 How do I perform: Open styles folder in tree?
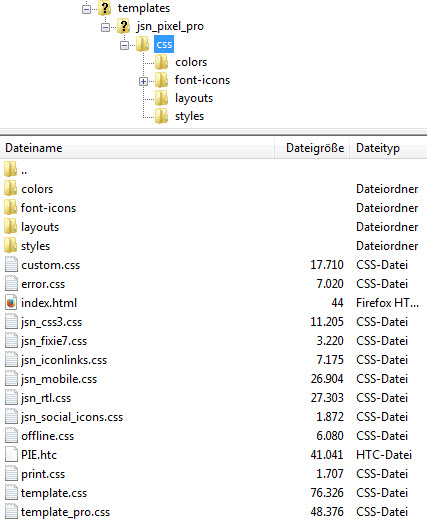click(189, 116)
